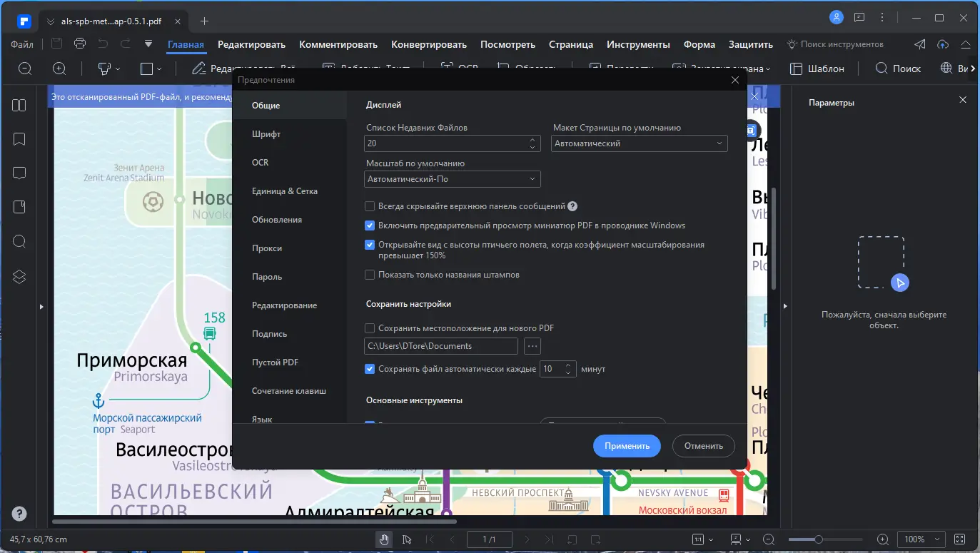Open the quick access toolbar customize arrow

(x=148, y=44)
